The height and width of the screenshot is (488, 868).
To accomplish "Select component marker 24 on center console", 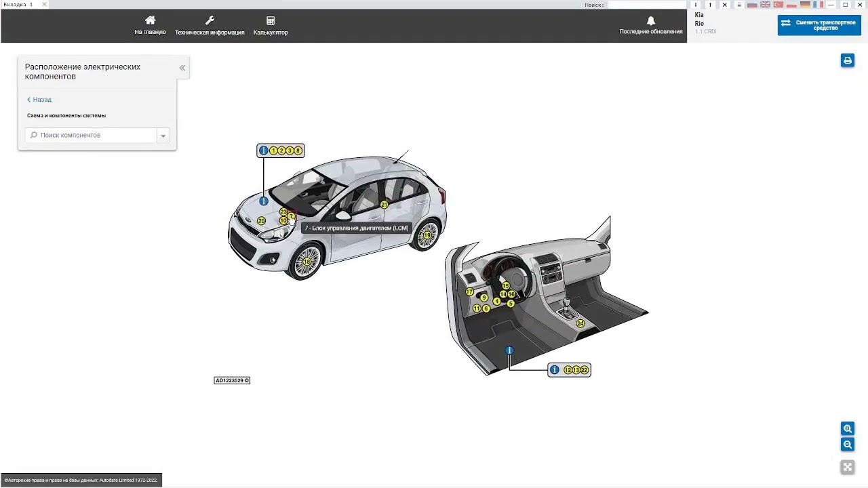I will coord(580,324).
